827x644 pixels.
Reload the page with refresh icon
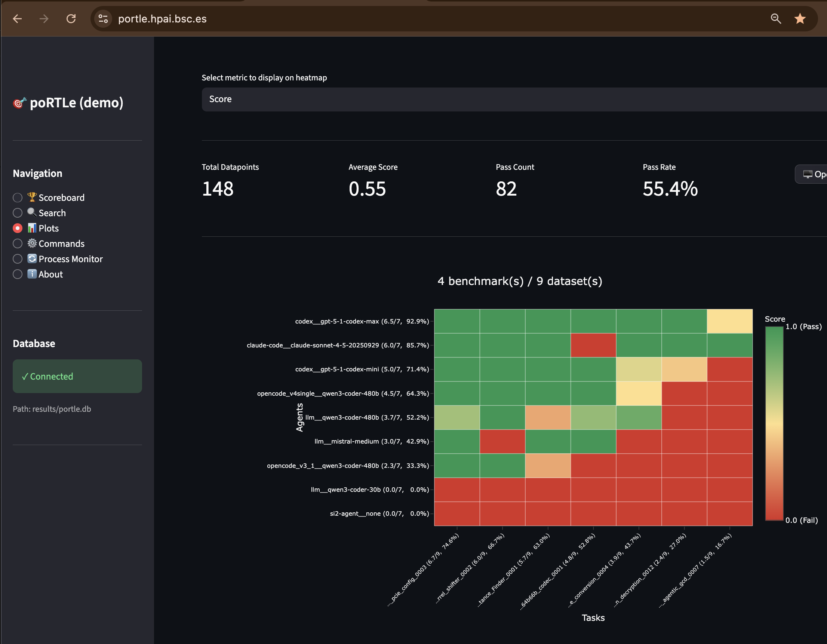(71, 19)
